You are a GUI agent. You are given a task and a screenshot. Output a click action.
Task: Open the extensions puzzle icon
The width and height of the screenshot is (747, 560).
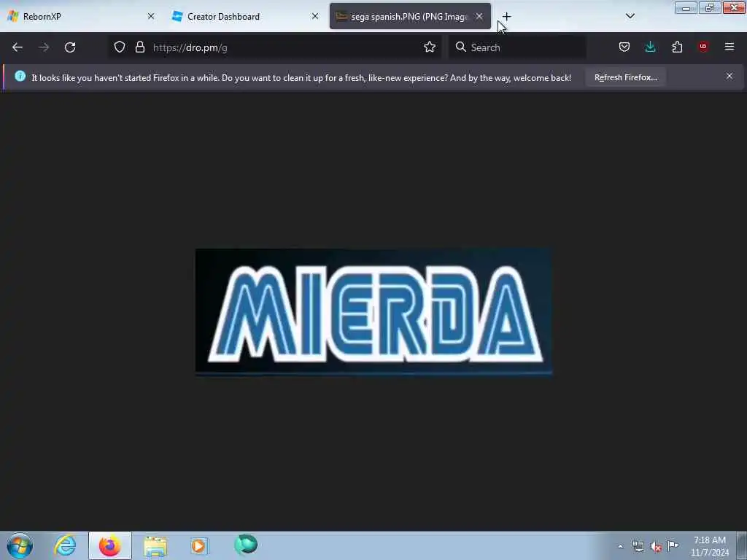click(x=677, y=47)
